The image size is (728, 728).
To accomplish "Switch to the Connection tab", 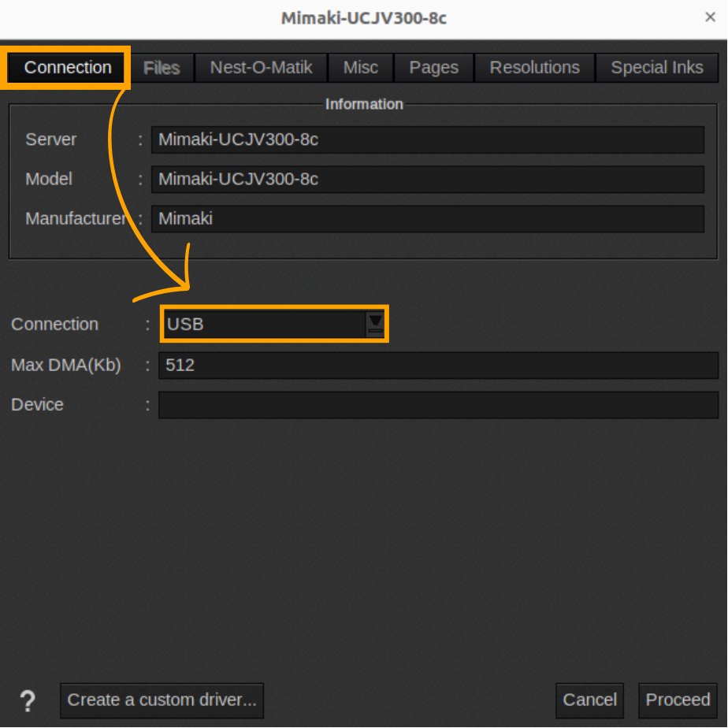I will (68, 68).
